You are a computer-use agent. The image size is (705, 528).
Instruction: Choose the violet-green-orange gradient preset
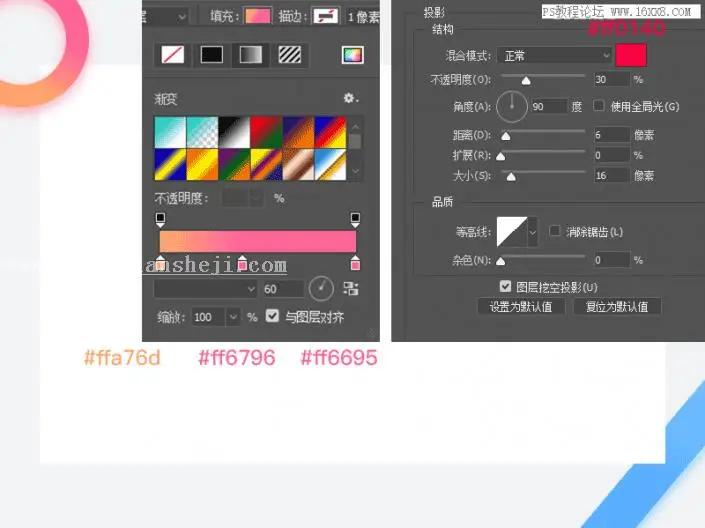click(x=234, y=165)
